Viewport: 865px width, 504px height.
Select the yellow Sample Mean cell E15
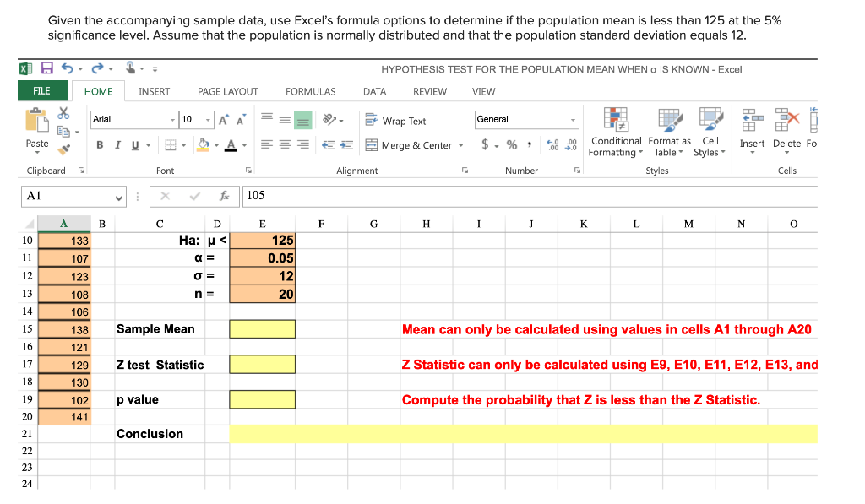coord(262,329)
